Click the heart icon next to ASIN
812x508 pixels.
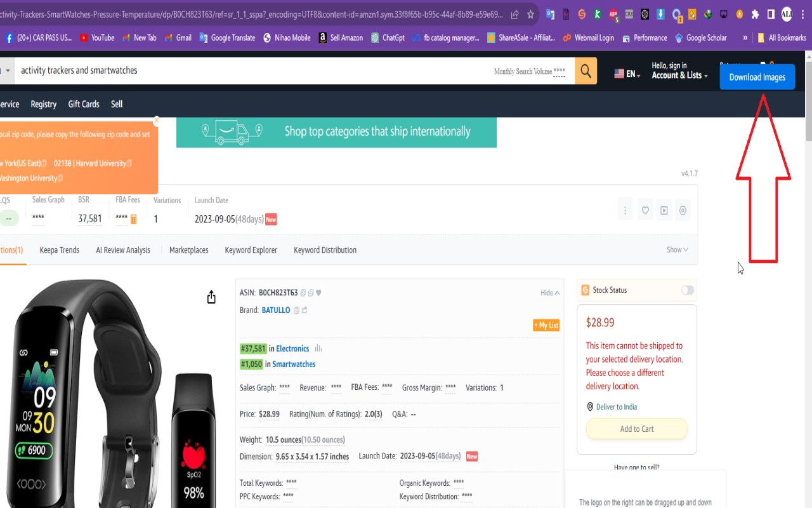[x=318, y=293]
